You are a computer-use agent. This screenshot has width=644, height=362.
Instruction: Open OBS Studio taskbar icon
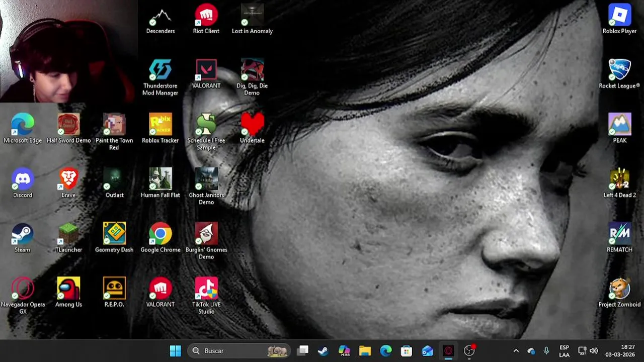[x=469, y=351]
